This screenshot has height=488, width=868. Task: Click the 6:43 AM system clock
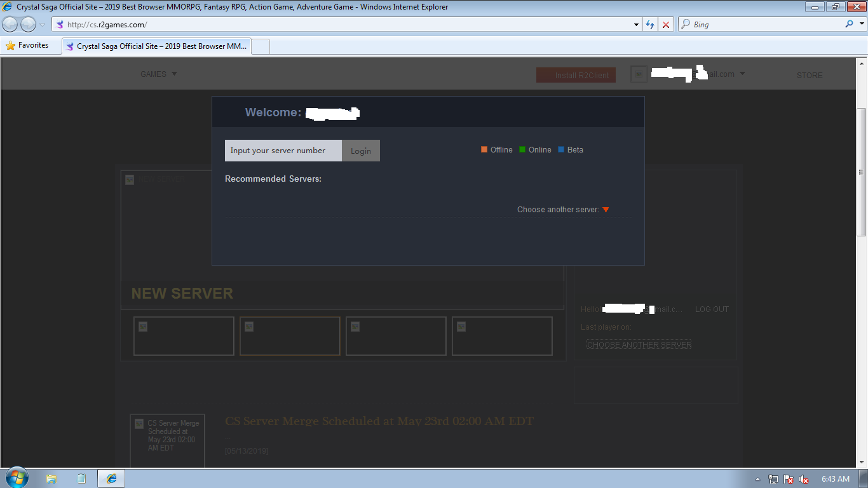pos(836,479)
